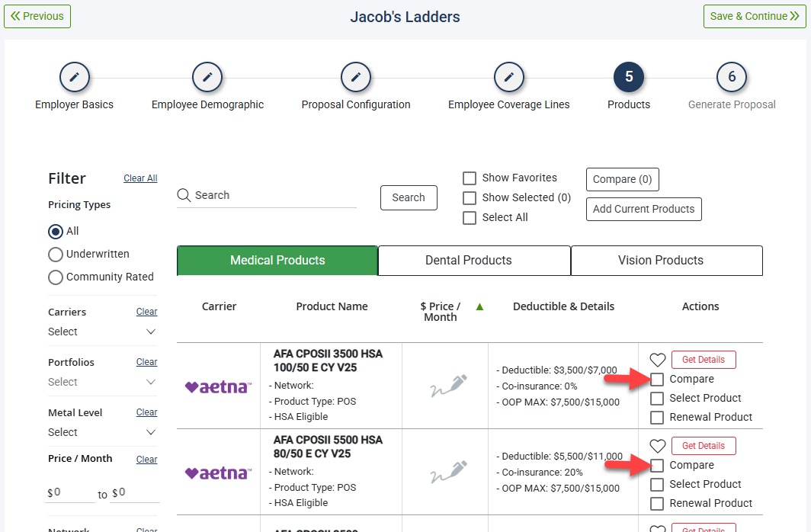Image resolution: width=811 pixels, height=532 pixels.
Task: Open Compare (0) button
Action: pyautogui.click(x=622, y=179)
